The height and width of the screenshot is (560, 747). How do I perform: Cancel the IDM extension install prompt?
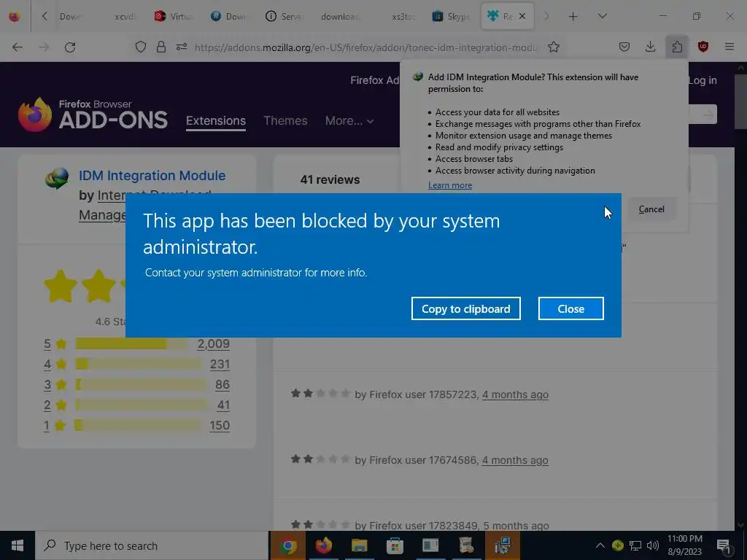click(x=651, y=209)
